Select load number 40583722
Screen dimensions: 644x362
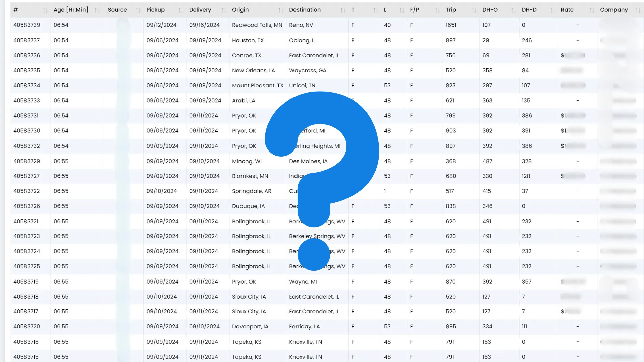pyautogui.click(x=26, y=191)
